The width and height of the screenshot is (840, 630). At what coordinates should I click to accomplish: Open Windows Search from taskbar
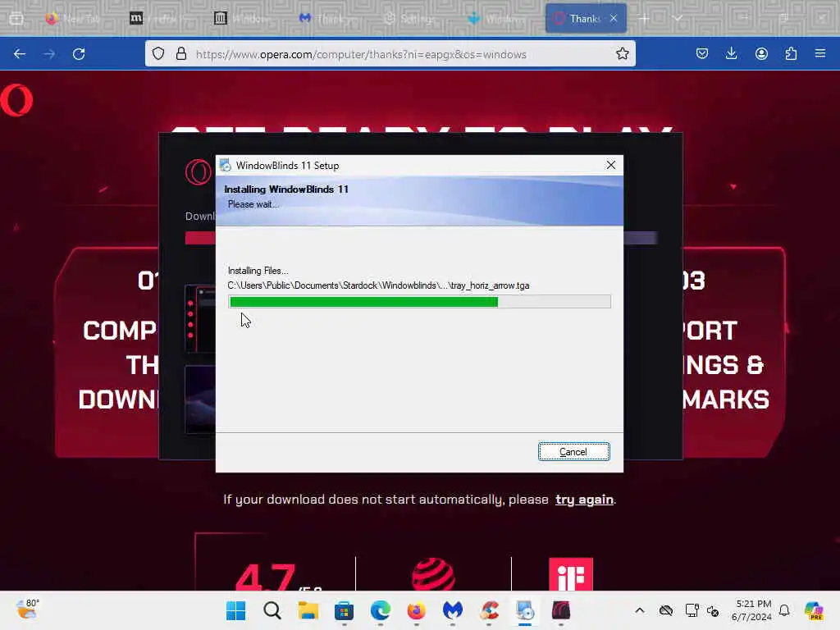click(x=272, y=610)
